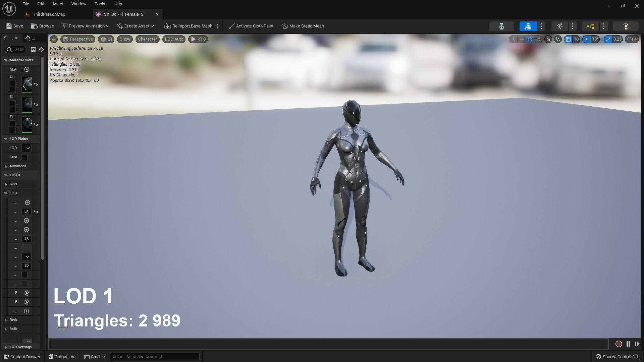Open the Edit menu
The height and width of the screenshot is (362, 644).
pyautogui.click(x=41, y=4)
